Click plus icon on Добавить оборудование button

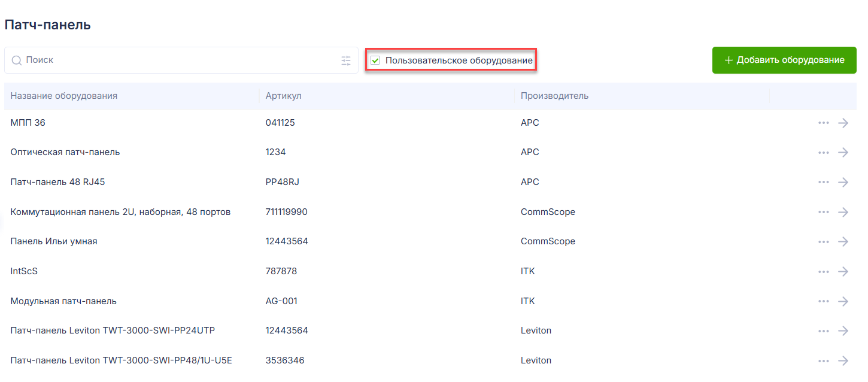729,60
